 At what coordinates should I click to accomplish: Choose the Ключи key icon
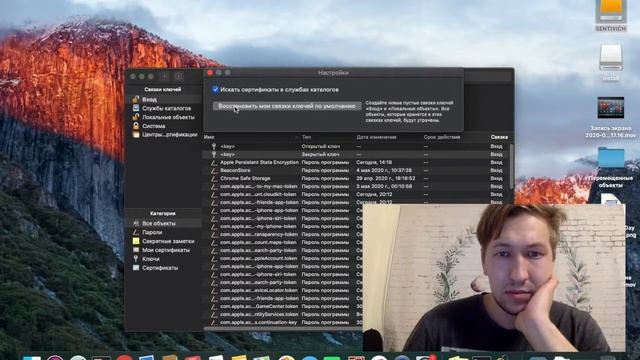click(x=136, y=259)
